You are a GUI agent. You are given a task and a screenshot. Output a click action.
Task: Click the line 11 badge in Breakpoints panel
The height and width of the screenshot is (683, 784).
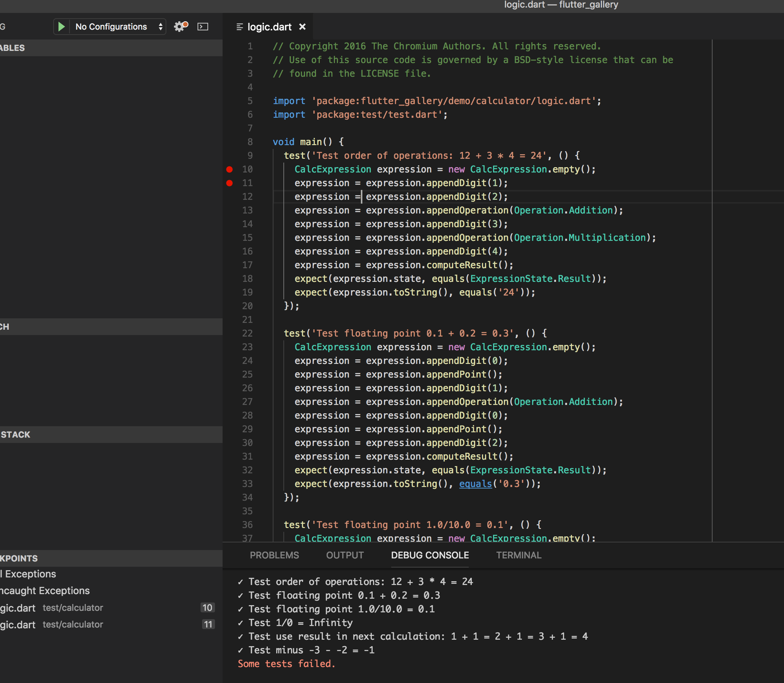(209, 624)
